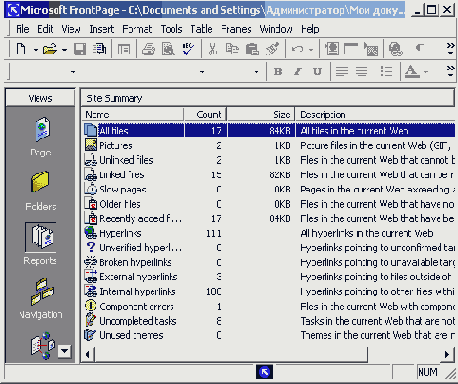
Task: Select the All files report row
Action: point(269,130)
